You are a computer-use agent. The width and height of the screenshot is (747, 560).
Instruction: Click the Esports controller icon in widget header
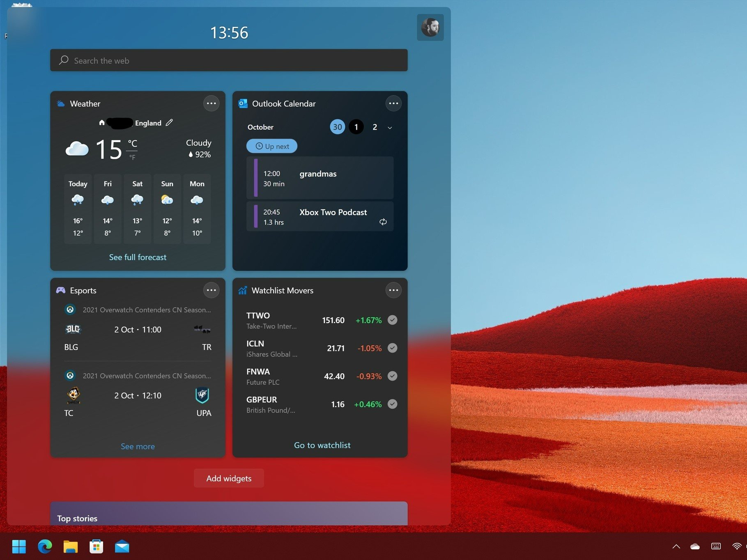coord(60,290)
